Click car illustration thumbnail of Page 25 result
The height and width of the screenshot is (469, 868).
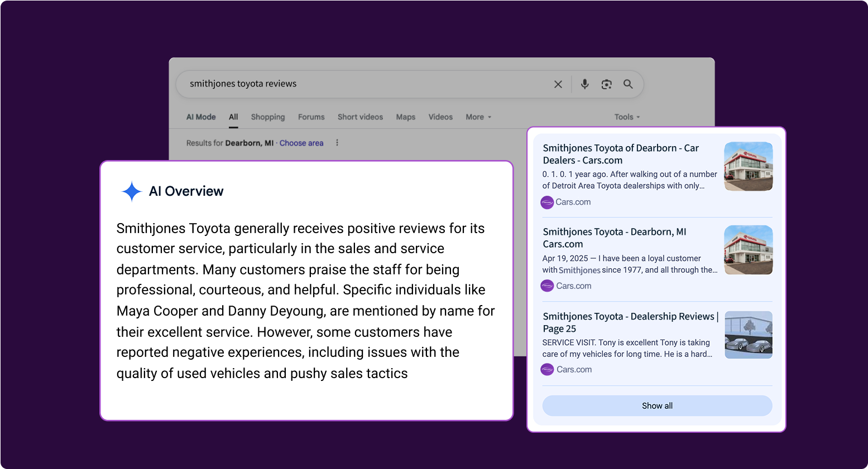pos(749,335)
